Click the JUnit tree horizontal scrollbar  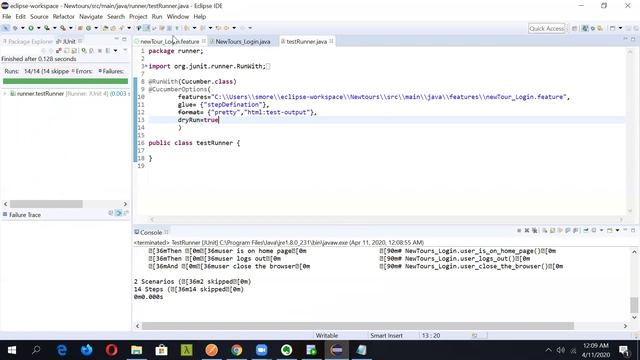[x=46, y=204]
